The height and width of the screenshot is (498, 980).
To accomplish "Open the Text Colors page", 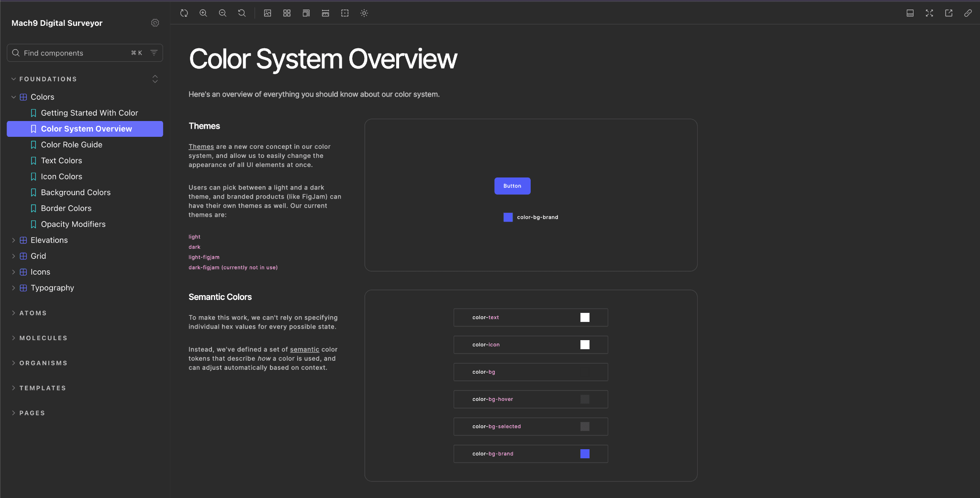I will click(x=85, y=161).
